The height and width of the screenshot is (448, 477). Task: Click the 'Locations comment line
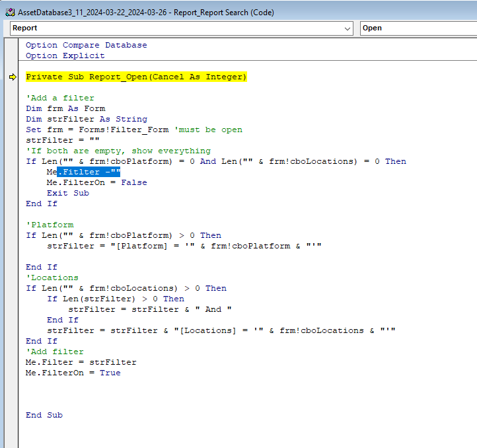point(52,278)
